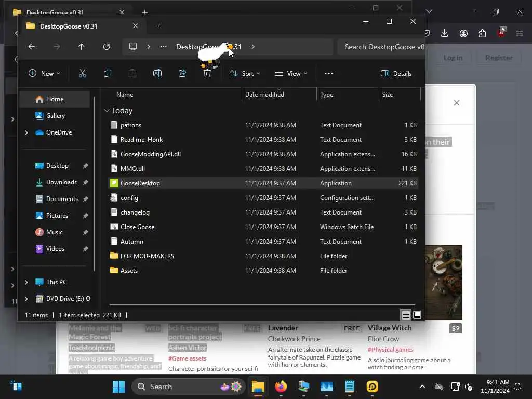The height and width of the screenshot is (399, 532).
Task: Open Gallery in the navigation pane
Action: point(55,116)
